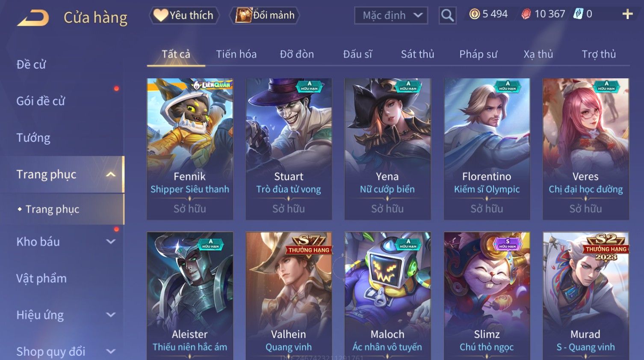The image size is (644, 360).
Task: Go back using the golden arrow
Action: pyautogui.click(x=33, y=18)
